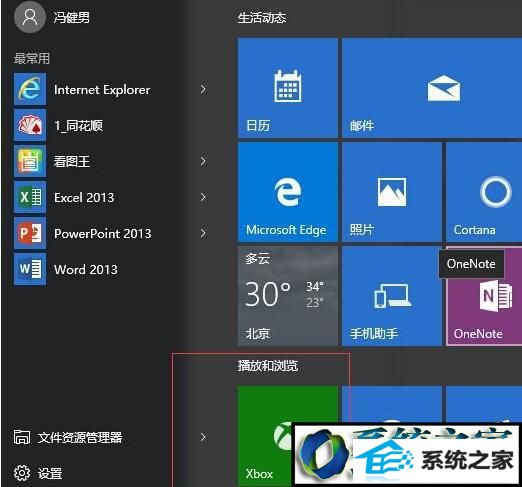Viewport: 522px width, 487px height.
Task: Expand Excel 2013 jump list arrow
Action: (203, 197)
